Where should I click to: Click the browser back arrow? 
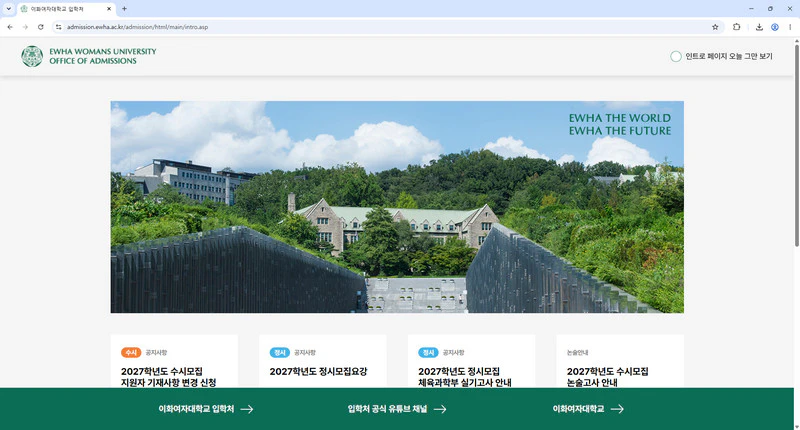click(10, 27)
